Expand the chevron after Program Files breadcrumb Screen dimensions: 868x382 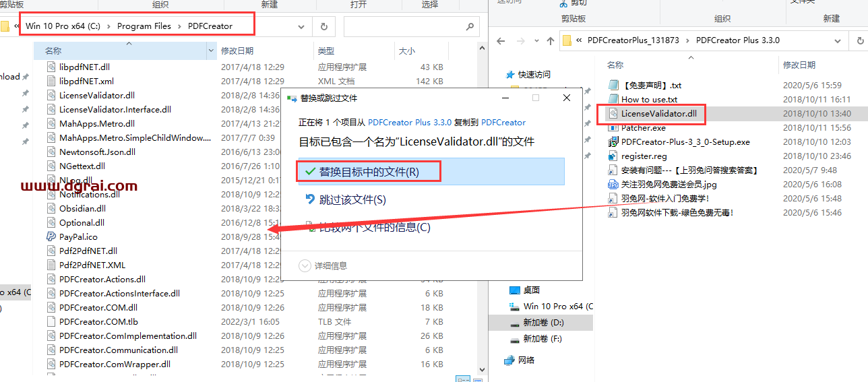pyautogui.click(x=180, y=26)
